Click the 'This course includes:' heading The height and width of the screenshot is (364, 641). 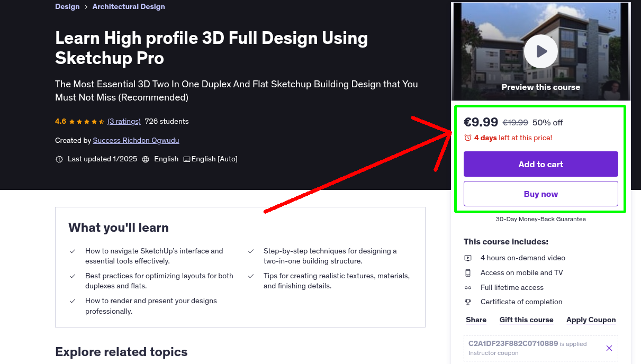[x=506, y=242]
